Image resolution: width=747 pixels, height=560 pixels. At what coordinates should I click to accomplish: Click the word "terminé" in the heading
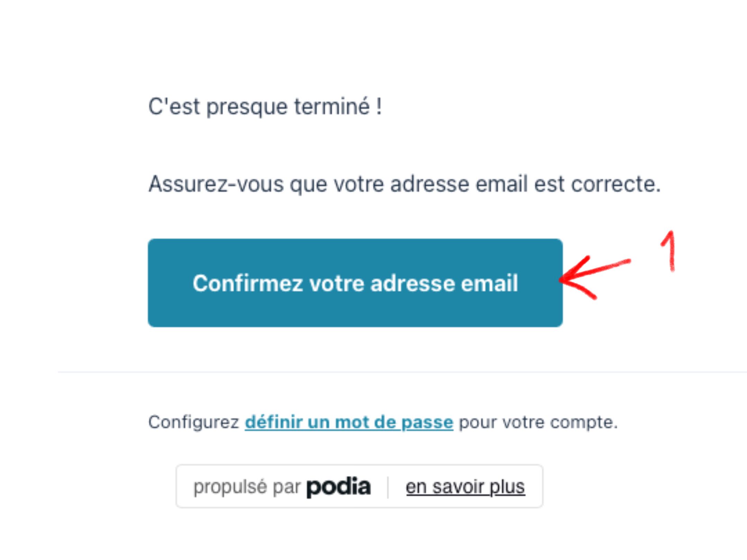(x=332, y=106)
